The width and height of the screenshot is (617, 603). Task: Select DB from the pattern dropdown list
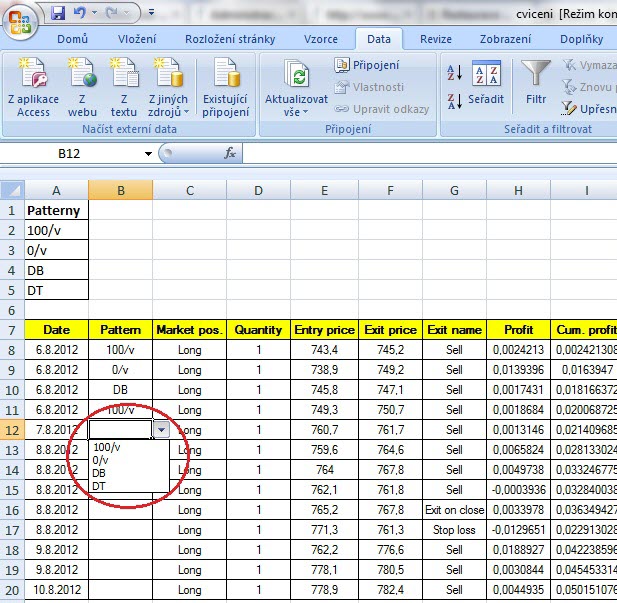coord(99,473)
